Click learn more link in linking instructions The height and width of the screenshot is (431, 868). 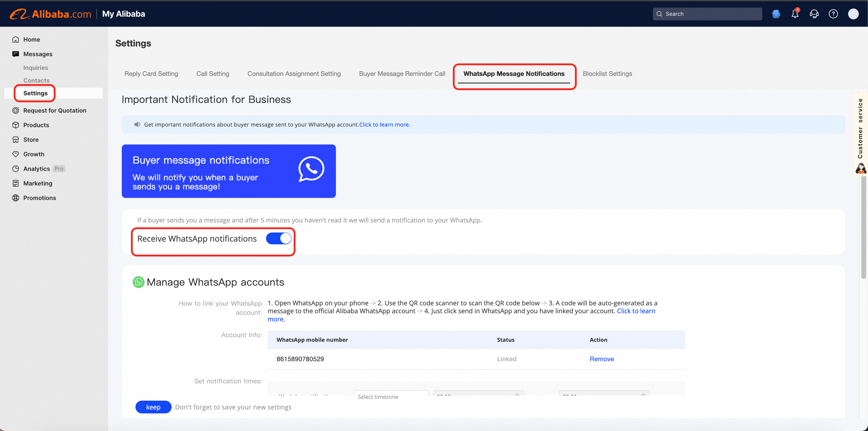[636, 311]
